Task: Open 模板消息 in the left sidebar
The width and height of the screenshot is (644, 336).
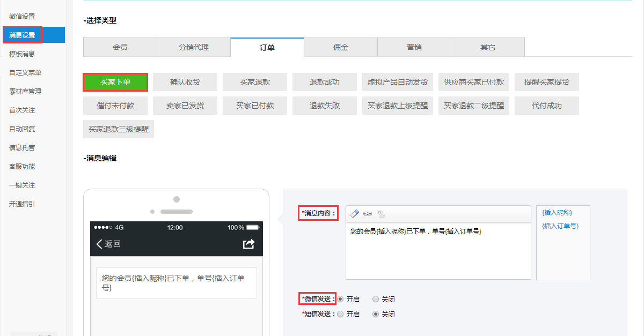Action: coord(22,54)
